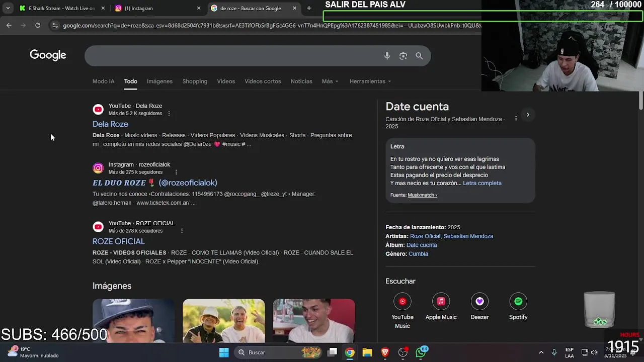
Task: Click the taskbar Buscar search box
Action: pyautogui.click(x=279, y=352)
